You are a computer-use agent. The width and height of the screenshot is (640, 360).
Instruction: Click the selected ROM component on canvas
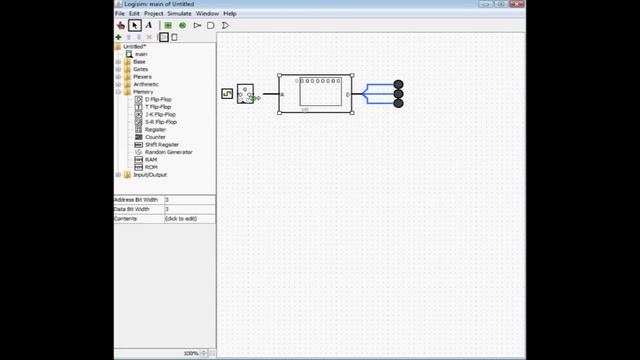pyautogui.click(x=316, y=94)
